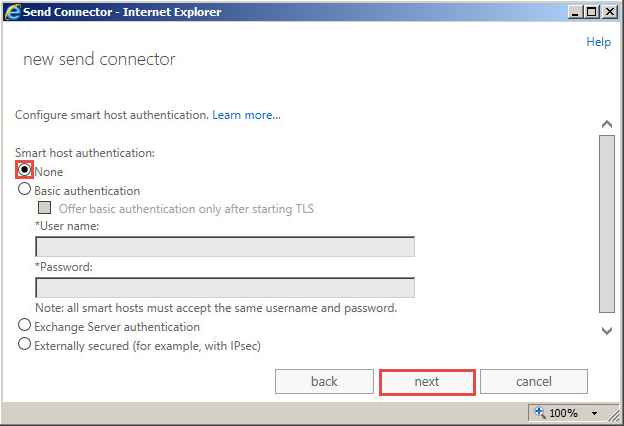
Task: Choose Exchange Server authentication option
Action: pos(25,326)
